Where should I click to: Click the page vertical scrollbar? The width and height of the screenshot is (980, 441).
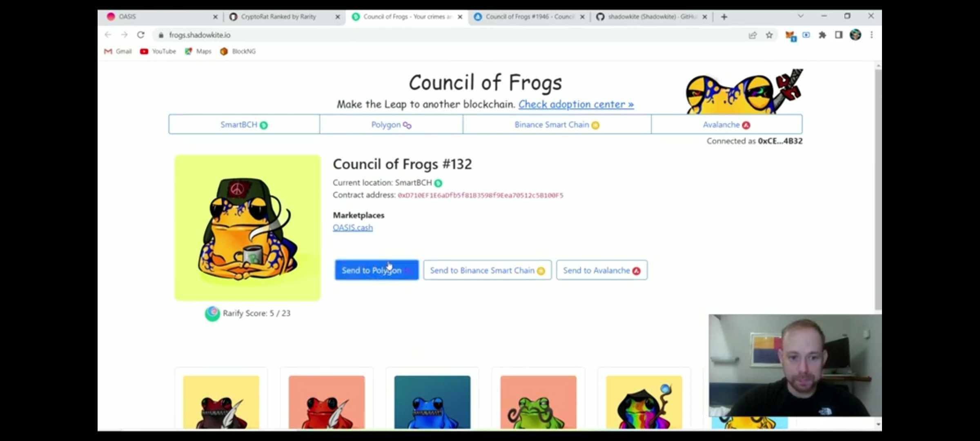coord(878,190)
